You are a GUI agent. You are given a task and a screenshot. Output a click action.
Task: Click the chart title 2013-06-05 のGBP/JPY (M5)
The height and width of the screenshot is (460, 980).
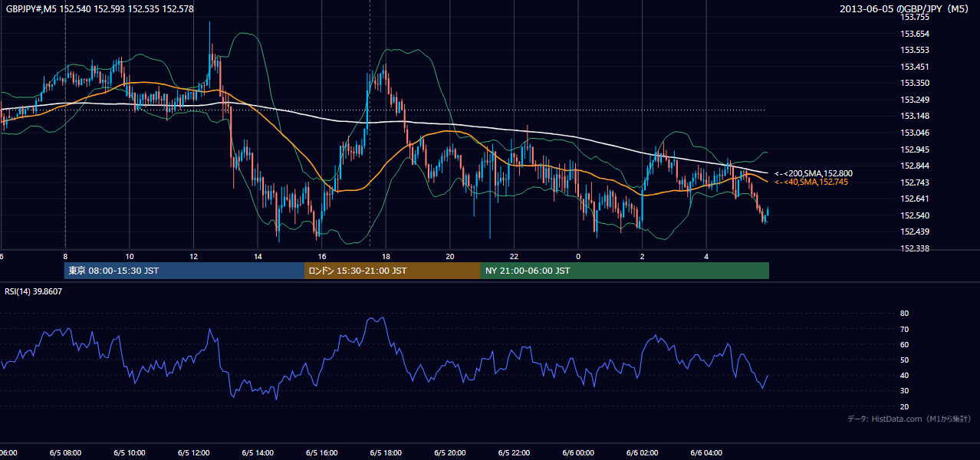[906, 9]
